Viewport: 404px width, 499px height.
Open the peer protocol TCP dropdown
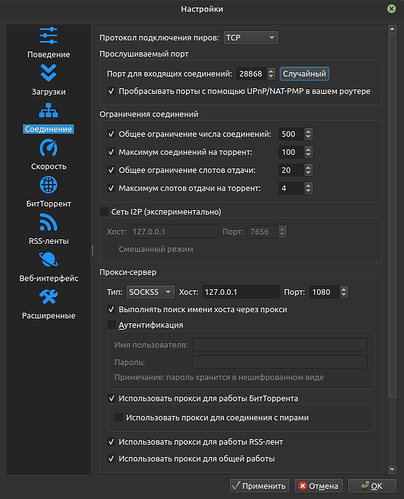pyautogui.click(x=251, y=38)
